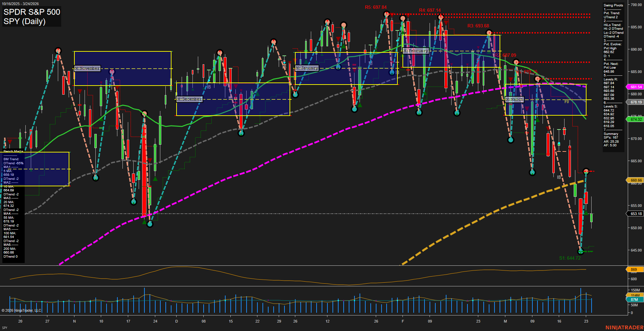Click the gray 678.19 price marker
The image size is (644, 331).
636,102
